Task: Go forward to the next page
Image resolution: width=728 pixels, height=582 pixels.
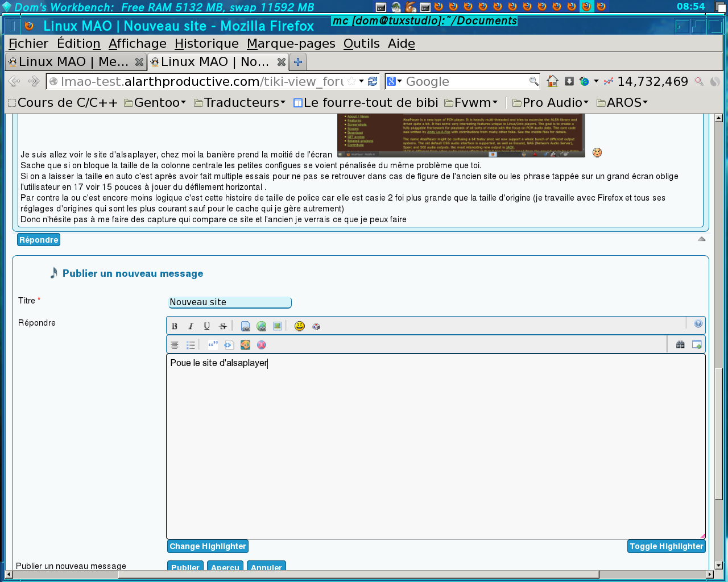Action: point(34,81)
